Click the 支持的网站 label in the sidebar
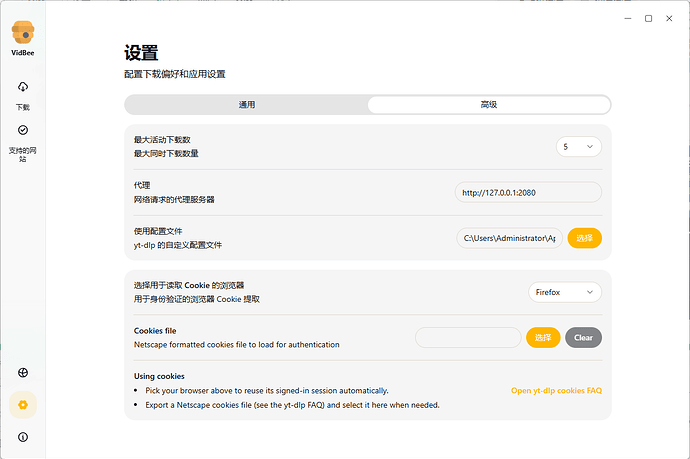The height and width of the screenshot is (459, 690). (23, 154)
